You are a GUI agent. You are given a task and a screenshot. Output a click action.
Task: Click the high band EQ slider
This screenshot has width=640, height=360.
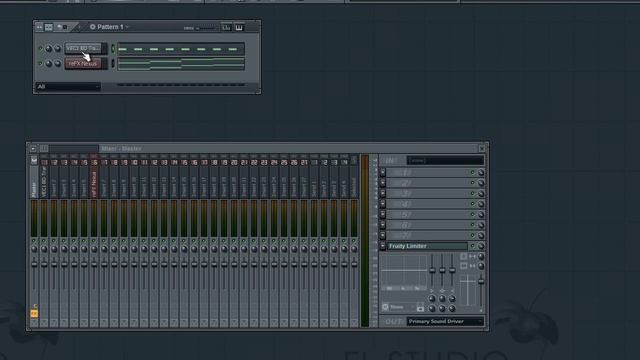(x=452, y=270)
